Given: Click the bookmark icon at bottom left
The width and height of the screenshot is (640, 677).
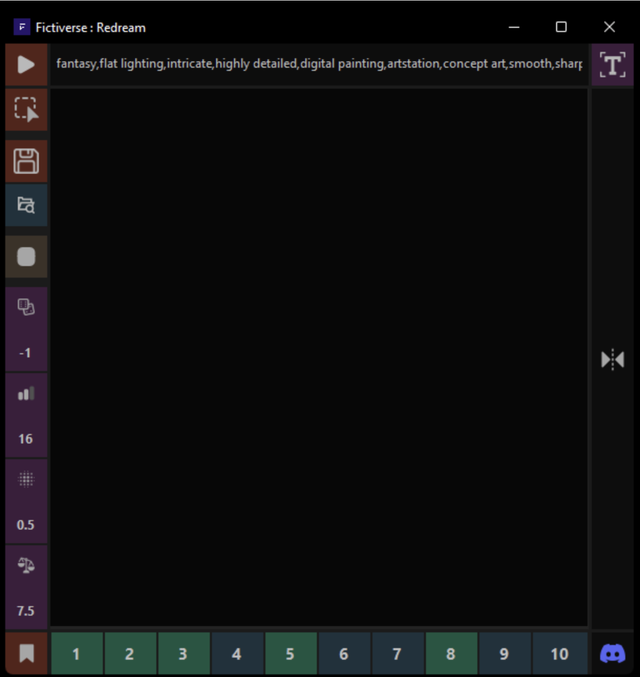Looking at the screenshot, I should point(26,654).
